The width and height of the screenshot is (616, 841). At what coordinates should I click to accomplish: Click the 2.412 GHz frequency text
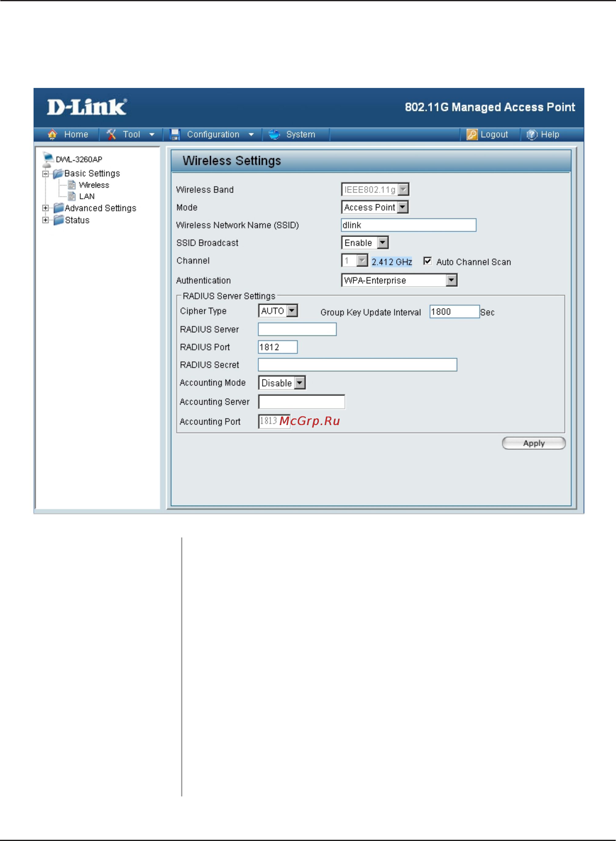(x=392, y=262)
